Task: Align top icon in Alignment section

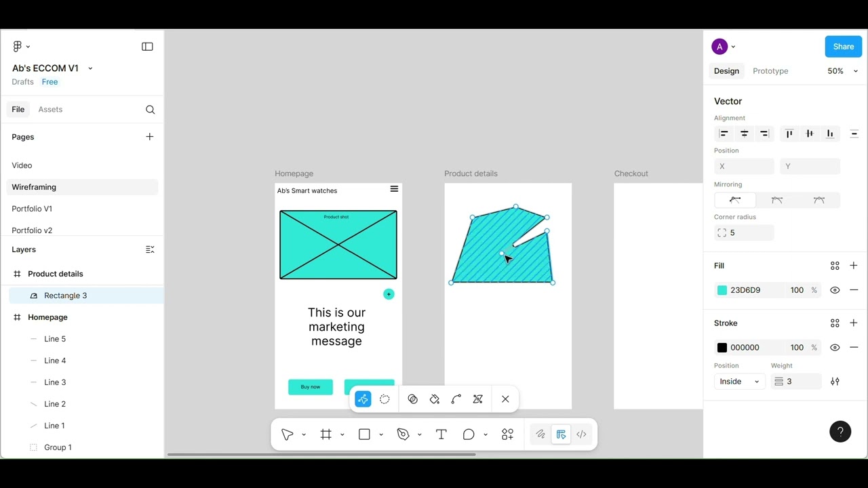Action: (789, 134)
